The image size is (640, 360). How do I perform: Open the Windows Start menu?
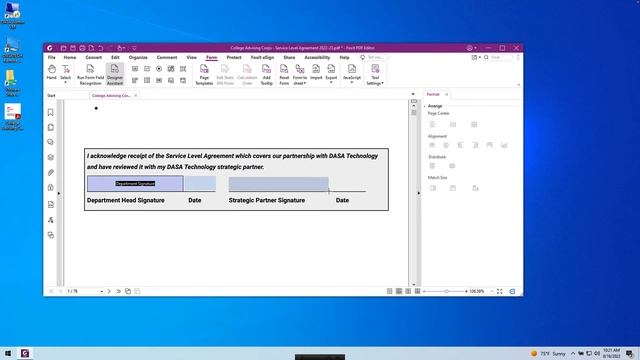coord(8,353)
